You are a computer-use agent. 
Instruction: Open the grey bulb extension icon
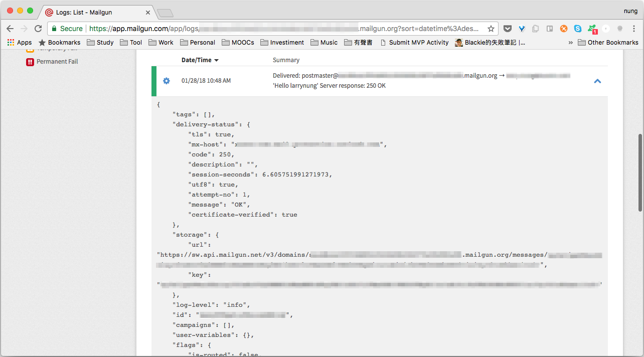coord(620,29)
